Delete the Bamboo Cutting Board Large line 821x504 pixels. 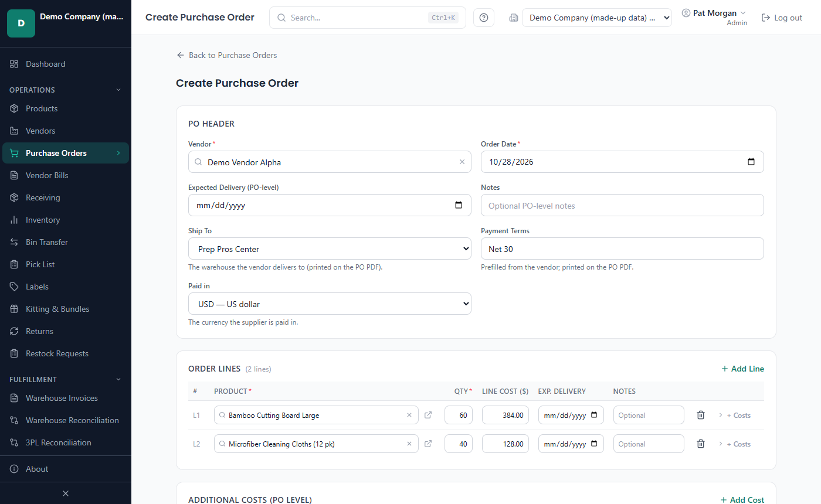pos(700,415)
